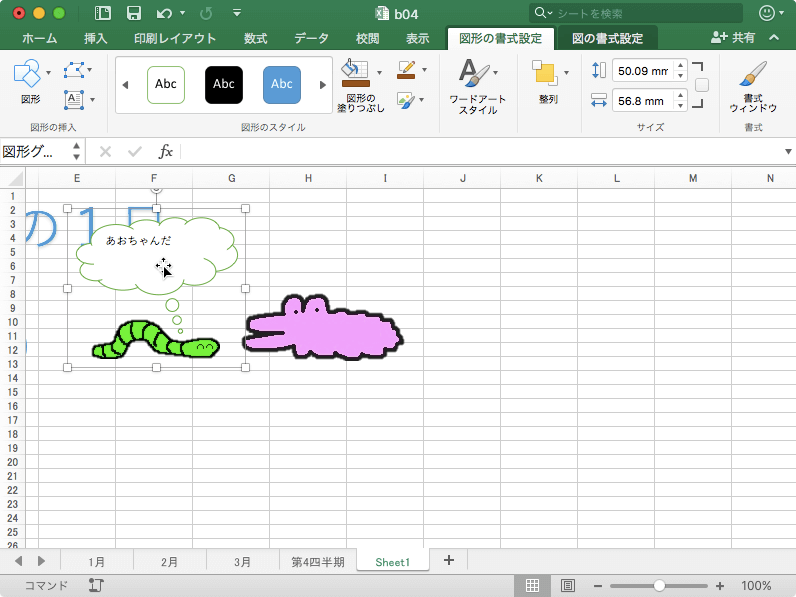Click the smiley feedback icon
This screenshot has height=597, width=796.
(767, 13)
